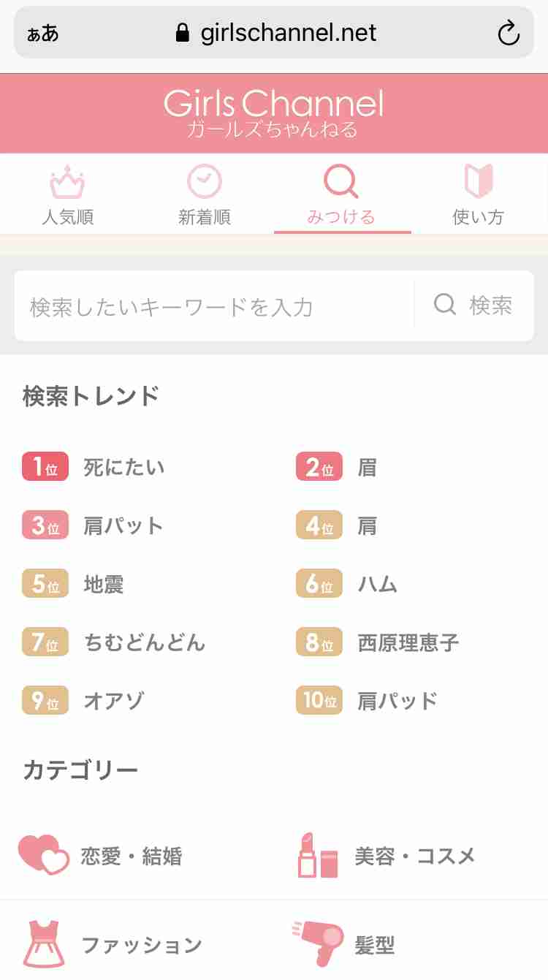Open the 10位 trend 肩パッド
The width and height of the screenshot is (548, 980).
click(397, 702)
